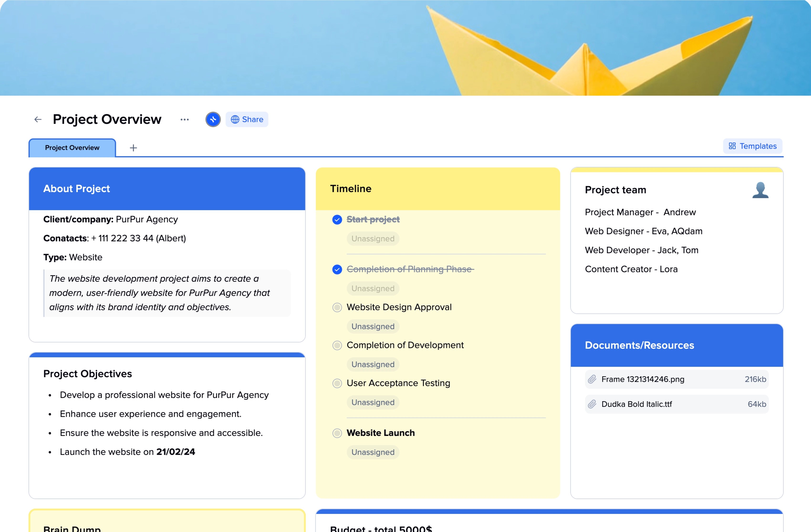Check off Website Design Approval
This screenshot has width=811, height=532.
[337, 307]
